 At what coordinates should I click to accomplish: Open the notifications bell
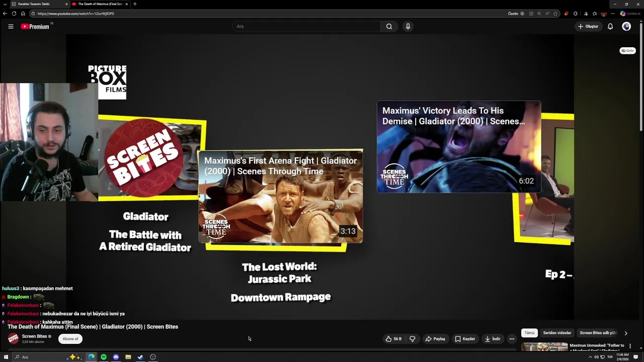point(610,26)
